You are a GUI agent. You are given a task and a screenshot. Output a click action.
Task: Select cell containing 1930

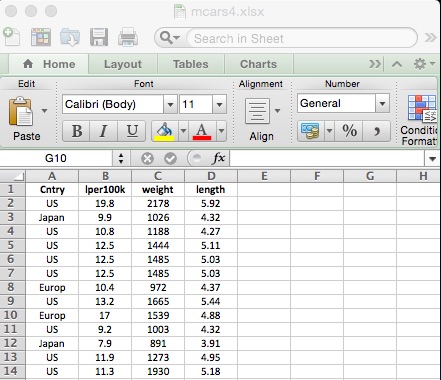click(158, 371)
